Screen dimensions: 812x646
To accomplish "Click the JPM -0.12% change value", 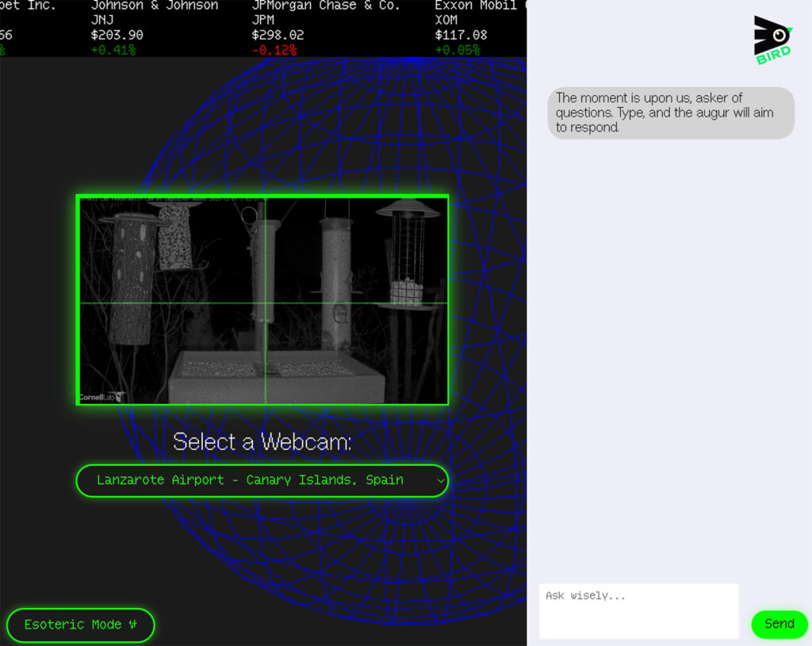I will [x=274, y=50].
